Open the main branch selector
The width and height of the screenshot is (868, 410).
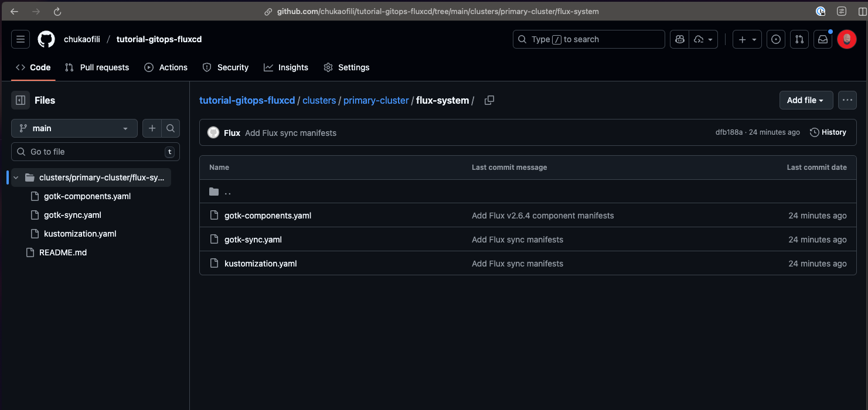pyautogui.click(x=74, y=128)
